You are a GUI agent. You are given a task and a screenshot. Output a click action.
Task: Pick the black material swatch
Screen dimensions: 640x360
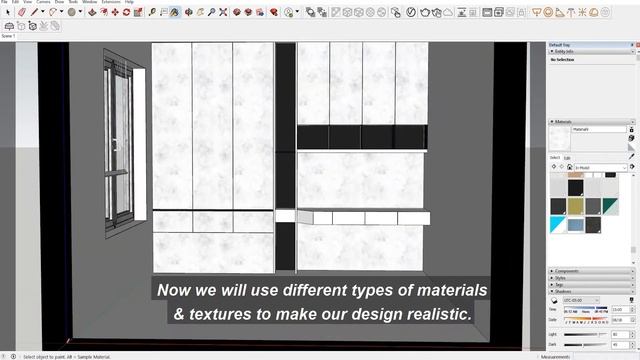click(x=576, y=188)
